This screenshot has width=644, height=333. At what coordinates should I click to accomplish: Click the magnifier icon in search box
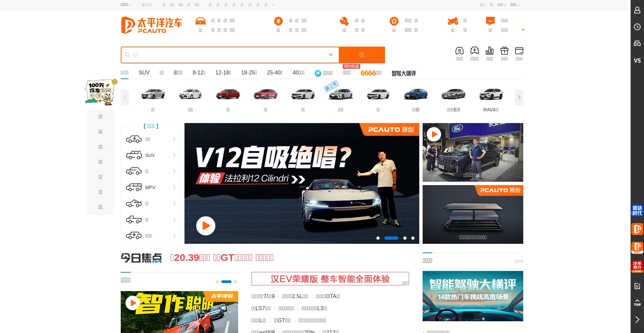point(127,55)
